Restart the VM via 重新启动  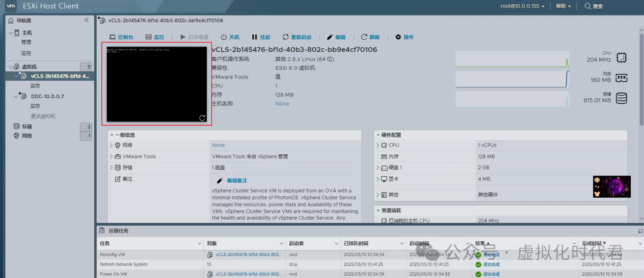point(301,37)
